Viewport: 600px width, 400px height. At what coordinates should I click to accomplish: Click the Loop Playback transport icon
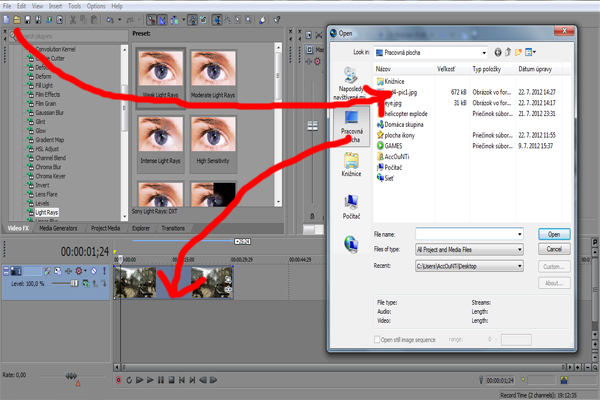[129, 380]
